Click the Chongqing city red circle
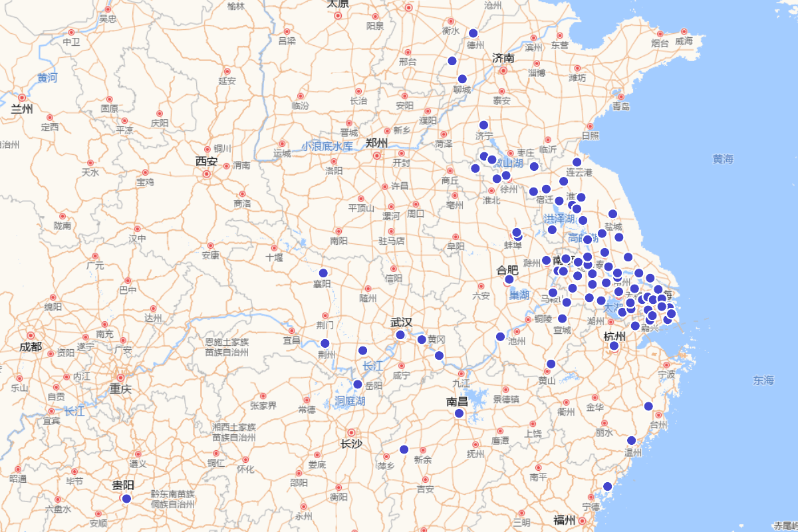Image resolution: width=798 pixels, height=532 pixels. (x=121, y=377)
